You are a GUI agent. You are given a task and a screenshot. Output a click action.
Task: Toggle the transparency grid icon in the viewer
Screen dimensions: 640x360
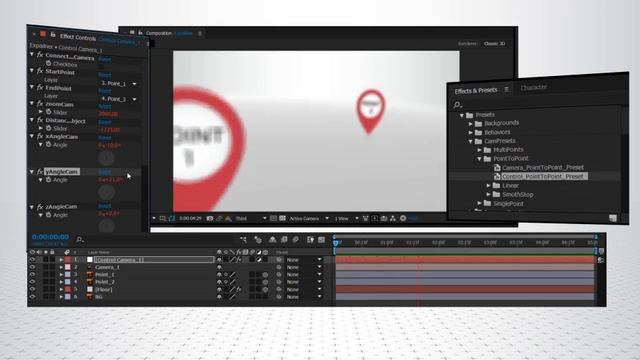(282, 218)
